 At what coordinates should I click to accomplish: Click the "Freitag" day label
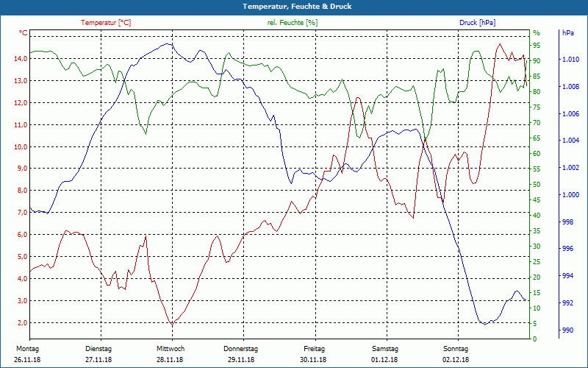click(x=315, y=349)
